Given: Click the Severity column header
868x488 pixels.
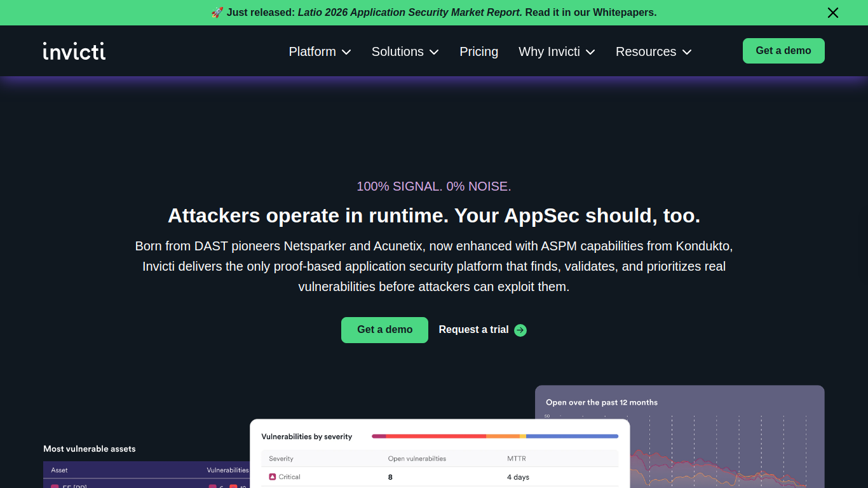Looking at the screenshot, I should (x=281, y=458).
